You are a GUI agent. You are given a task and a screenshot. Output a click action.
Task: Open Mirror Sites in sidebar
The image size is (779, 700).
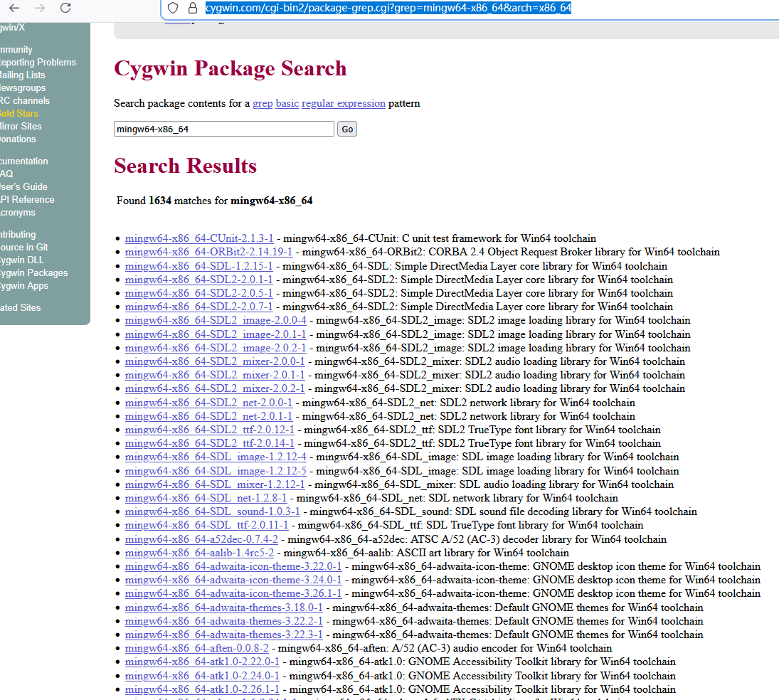click(21, 126)
